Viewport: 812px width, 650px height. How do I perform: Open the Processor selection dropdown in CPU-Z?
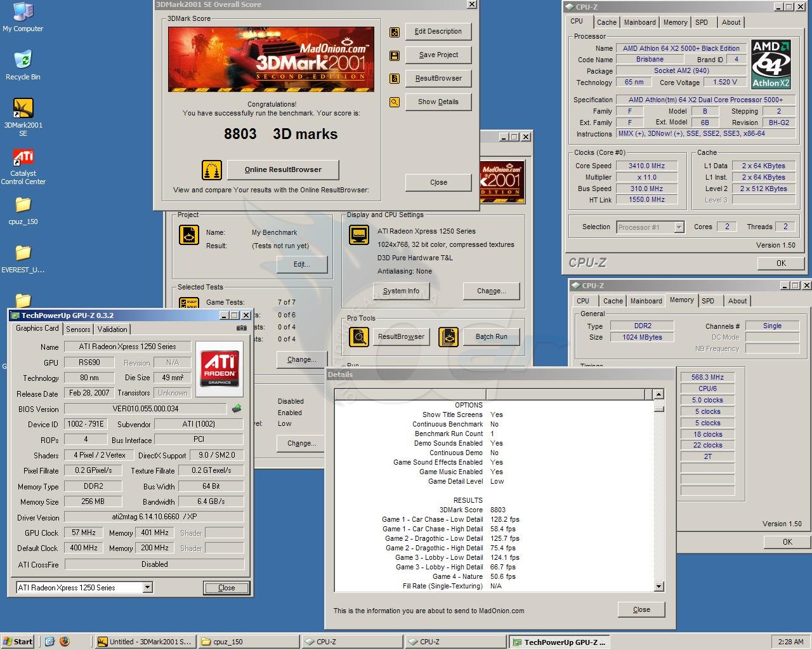click(679, 227)
